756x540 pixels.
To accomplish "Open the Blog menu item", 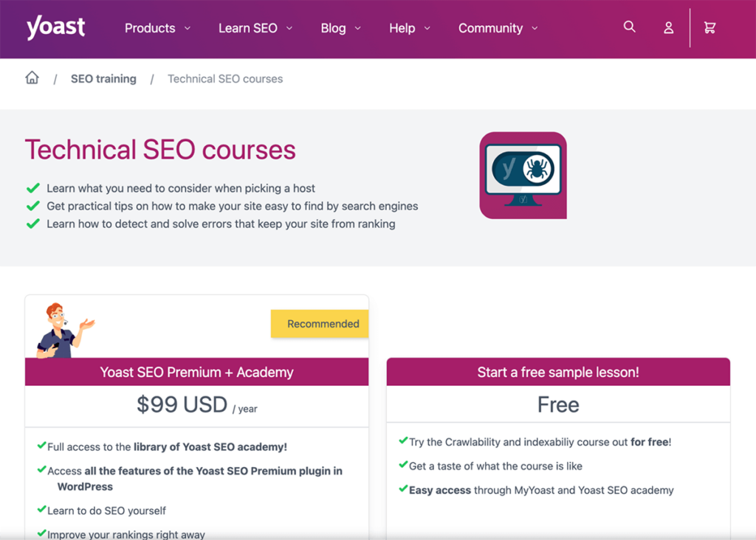I will 340,28.
